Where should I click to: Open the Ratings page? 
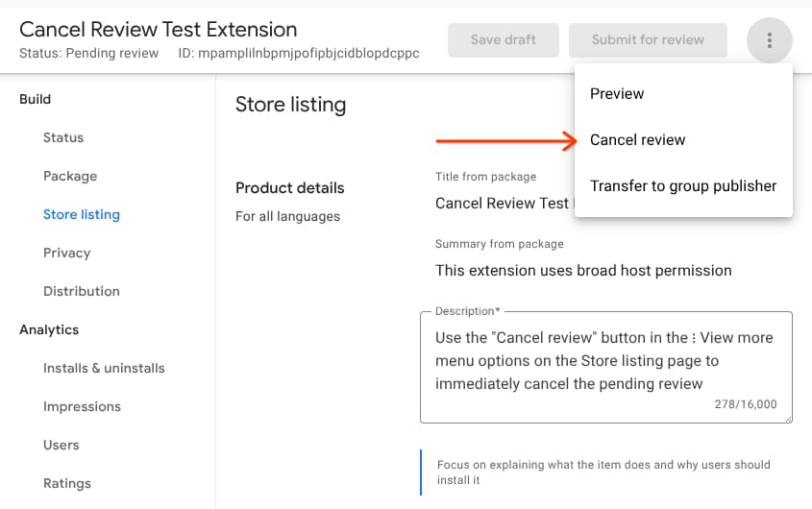[67, 484]
